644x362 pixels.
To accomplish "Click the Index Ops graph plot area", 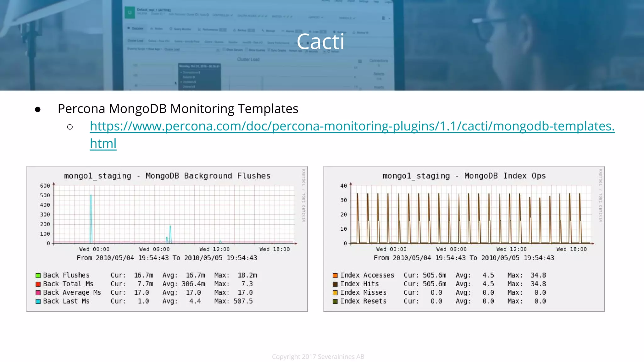I will point(471,214).
